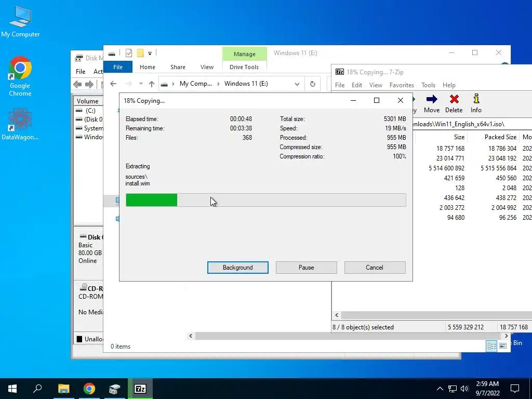Cancel the copying operation
Image resolution: width=532 pixels, height=399 pixels.
[375, 268]
